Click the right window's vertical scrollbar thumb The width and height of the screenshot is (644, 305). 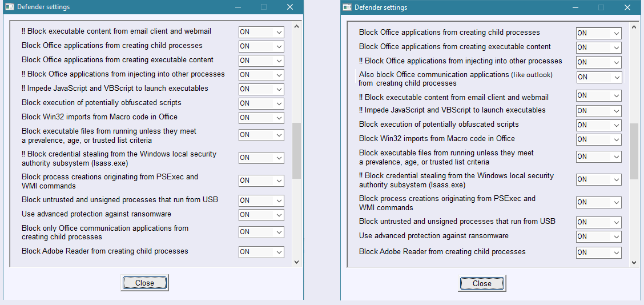634,151
